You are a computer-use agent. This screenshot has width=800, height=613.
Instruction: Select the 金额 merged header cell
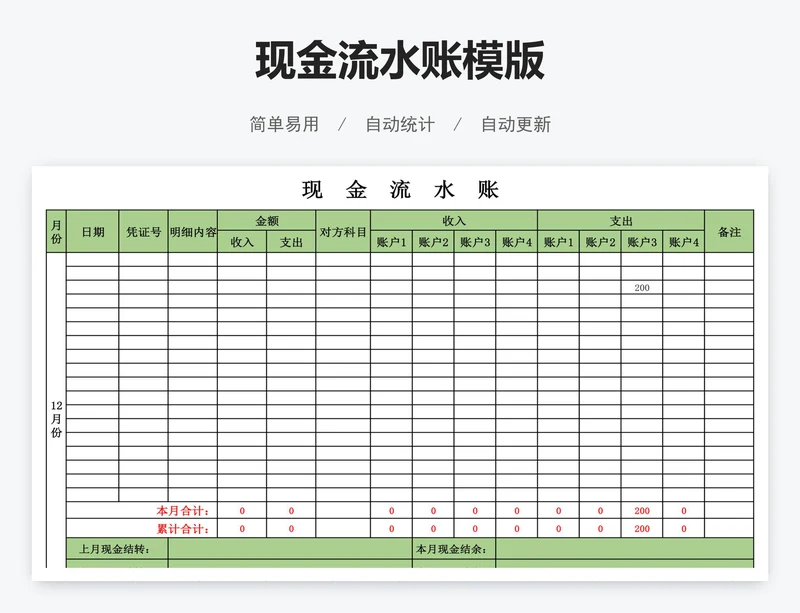click(x=266, y=220)
